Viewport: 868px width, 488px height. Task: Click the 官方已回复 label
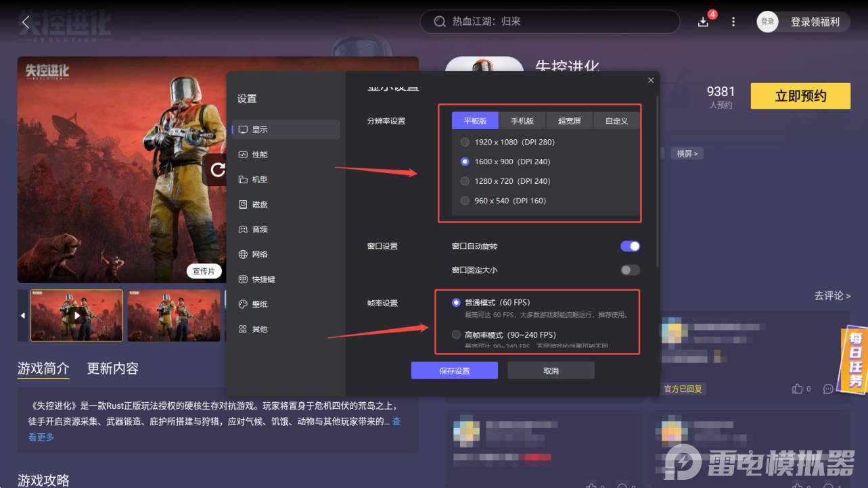683,389
